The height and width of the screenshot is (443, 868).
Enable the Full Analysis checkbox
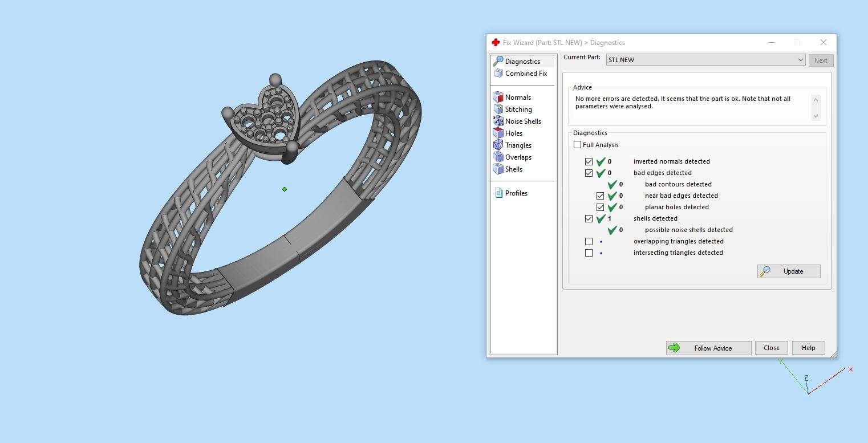(x=577, y=145)
